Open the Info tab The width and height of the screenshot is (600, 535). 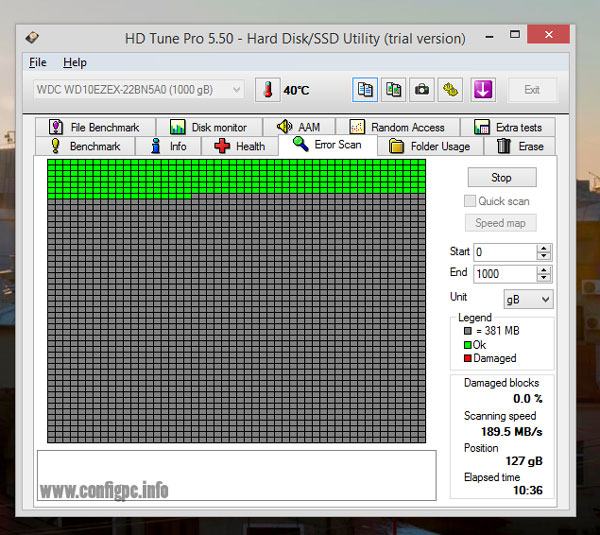pyautogui.click(x=168, y=146)
